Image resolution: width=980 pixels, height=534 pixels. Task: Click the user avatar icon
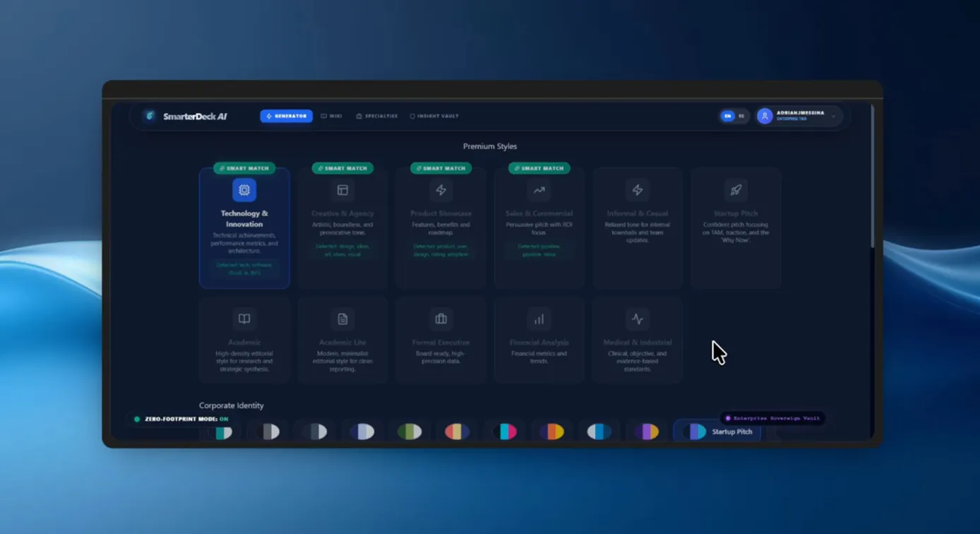(765, 116)
